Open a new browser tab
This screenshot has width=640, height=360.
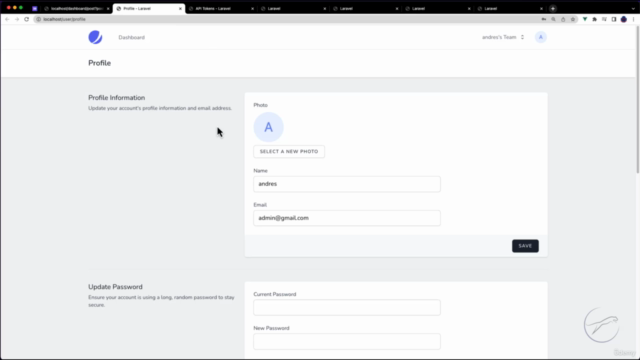[x=553, y=9]
